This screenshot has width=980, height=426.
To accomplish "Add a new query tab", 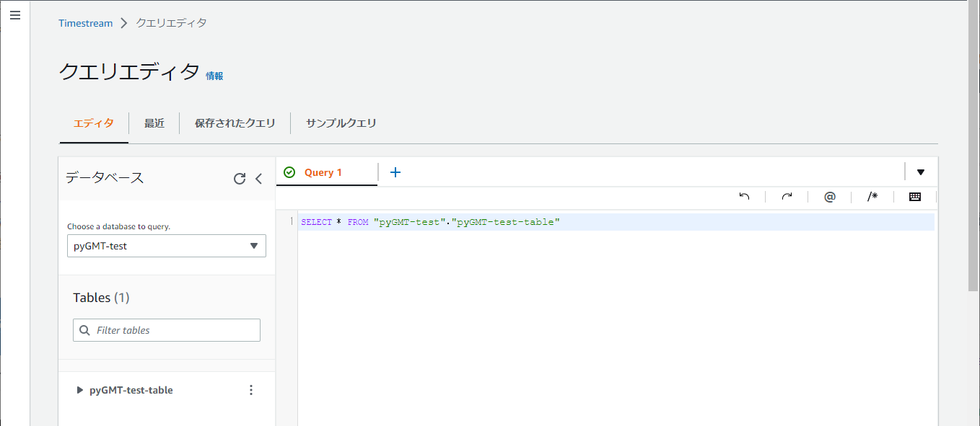I will click(395, 172).
